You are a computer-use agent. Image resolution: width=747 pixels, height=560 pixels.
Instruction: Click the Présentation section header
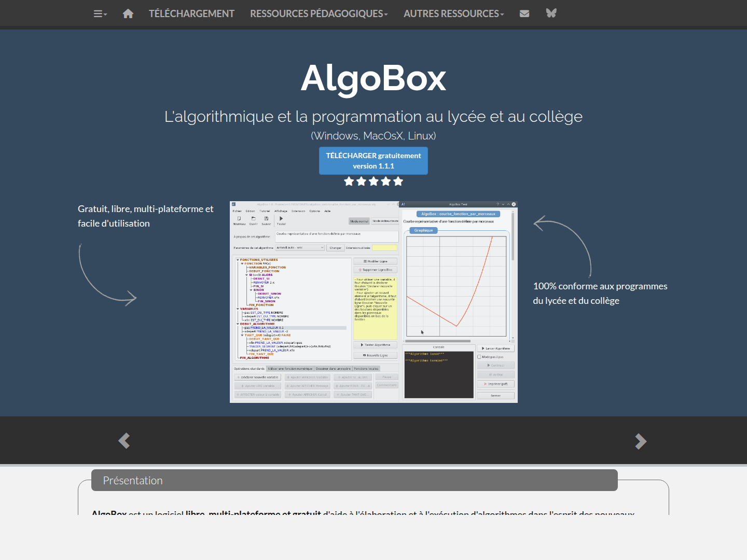354,480
